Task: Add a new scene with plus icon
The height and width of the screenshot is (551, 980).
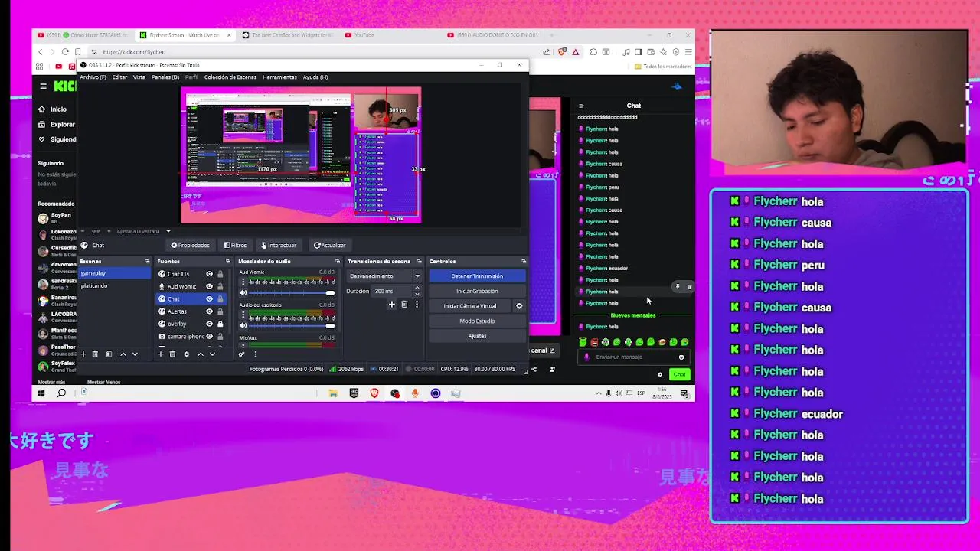Action: (83, 354)
